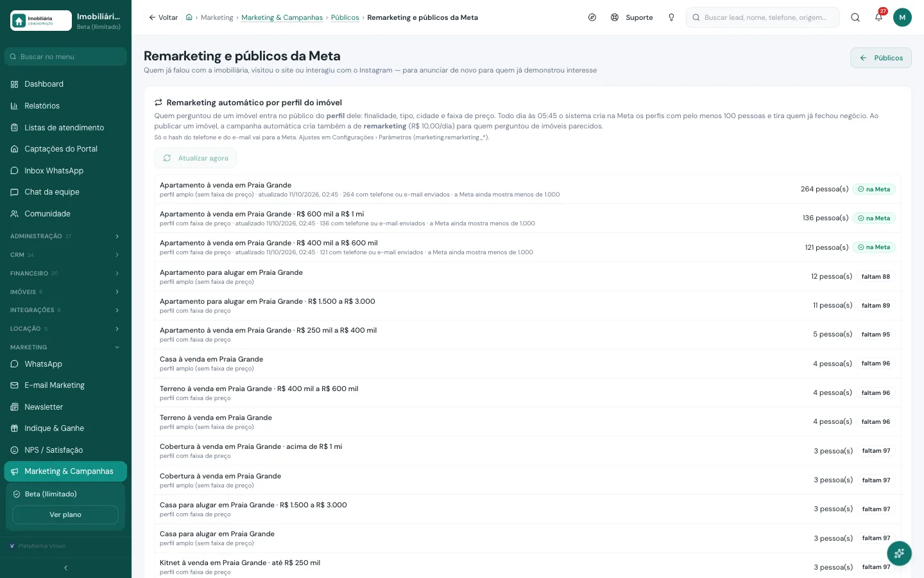
Task: Focus the Buscar no menu field
Action: 65,57
